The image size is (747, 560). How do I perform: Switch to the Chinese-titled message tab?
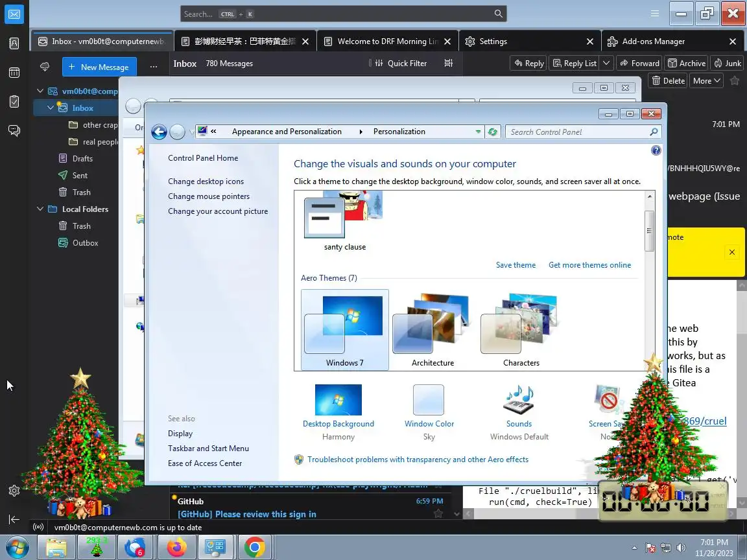point(244,41)
